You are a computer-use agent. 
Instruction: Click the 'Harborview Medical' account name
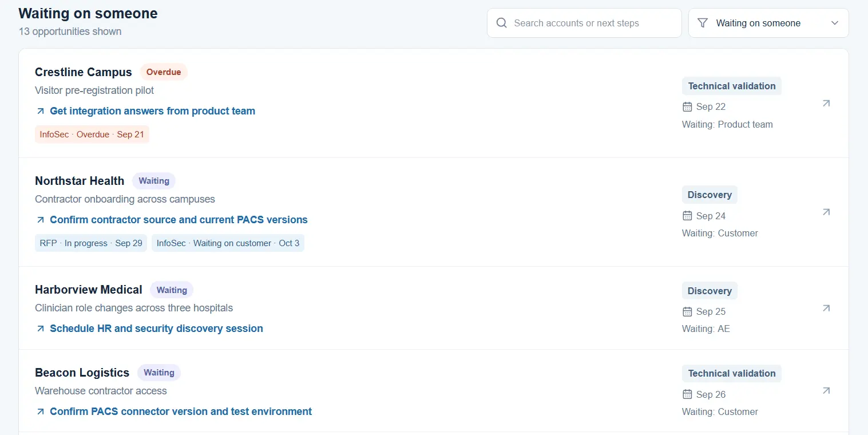point(89,290)
